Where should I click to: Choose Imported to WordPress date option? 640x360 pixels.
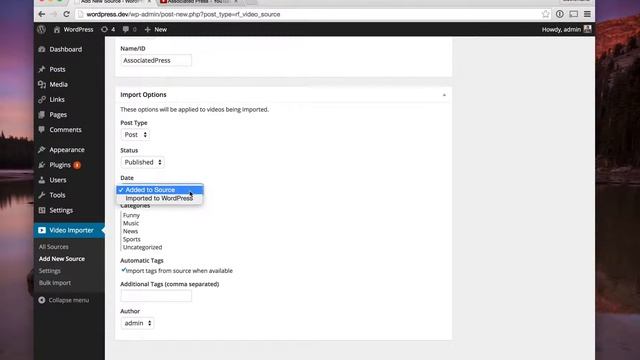160,198
